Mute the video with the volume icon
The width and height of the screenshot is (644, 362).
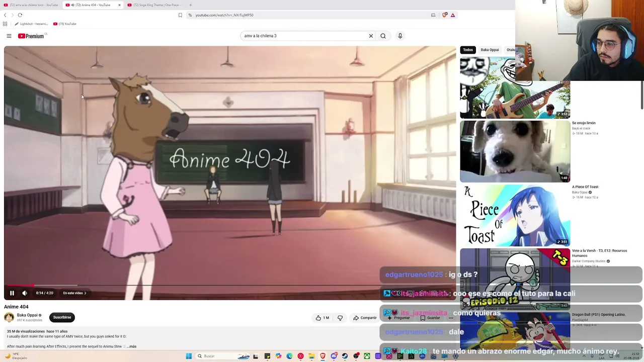(x=25, y=293)
